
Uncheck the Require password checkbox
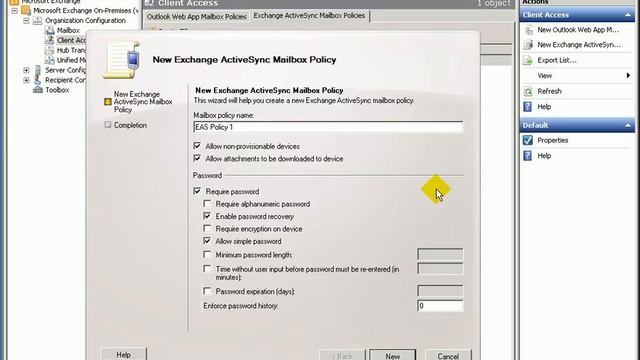[197, 191]
